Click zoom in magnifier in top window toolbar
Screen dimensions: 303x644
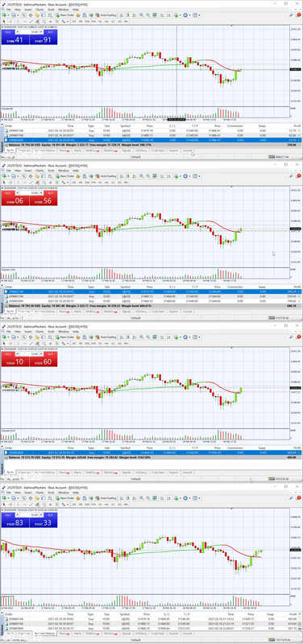pos(142,14)
